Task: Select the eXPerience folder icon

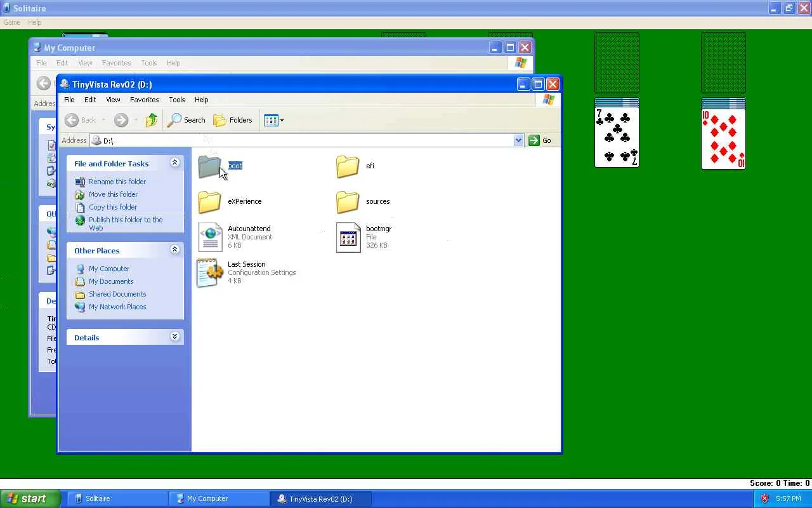Action: tap(209, 202)
